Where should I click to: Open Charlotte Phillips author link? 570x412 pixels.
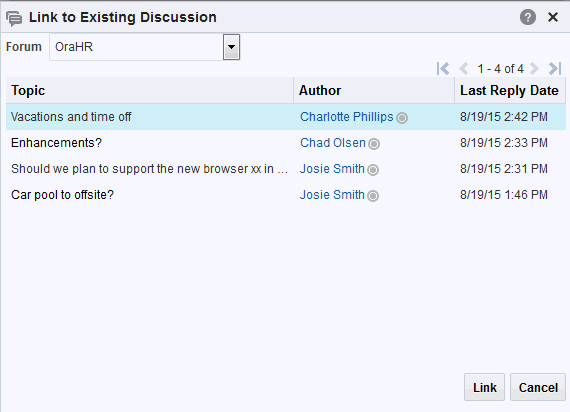pos(347,117)
